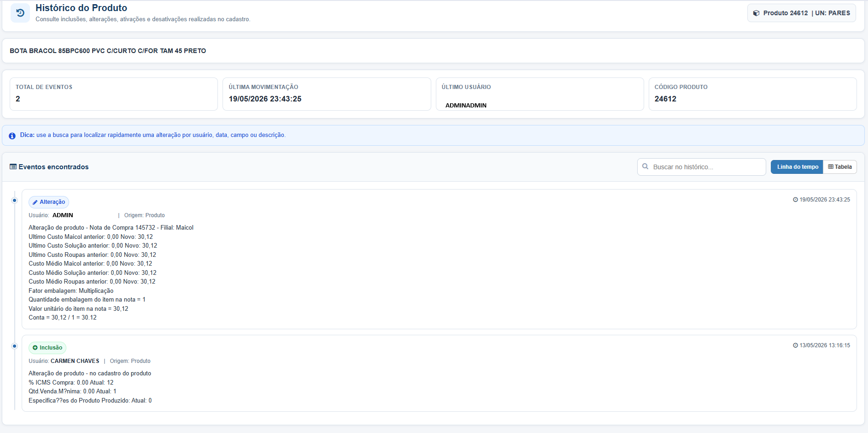
Task: Click value ADMINADMIN in Último Usuário card
Action: pyautogui.click(x=466, y=106)
